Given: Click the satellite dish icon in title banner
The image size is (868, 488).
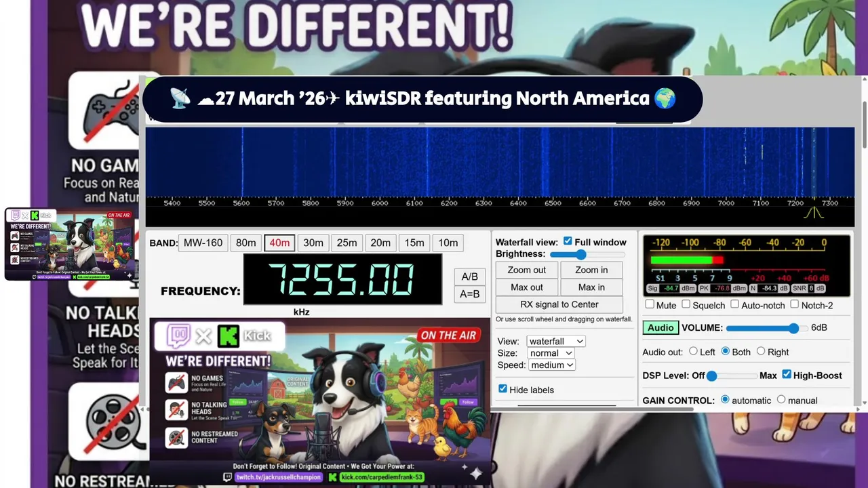Looking at the screenshot, I should (x=180, y=99).
